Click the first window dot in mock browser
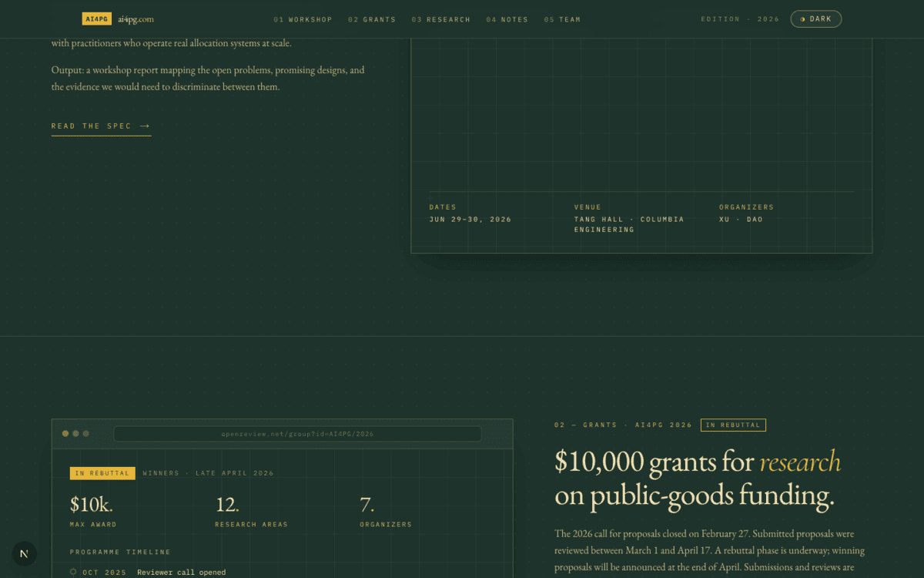Viewport: 924px width, 578px height. coord(65,434)
